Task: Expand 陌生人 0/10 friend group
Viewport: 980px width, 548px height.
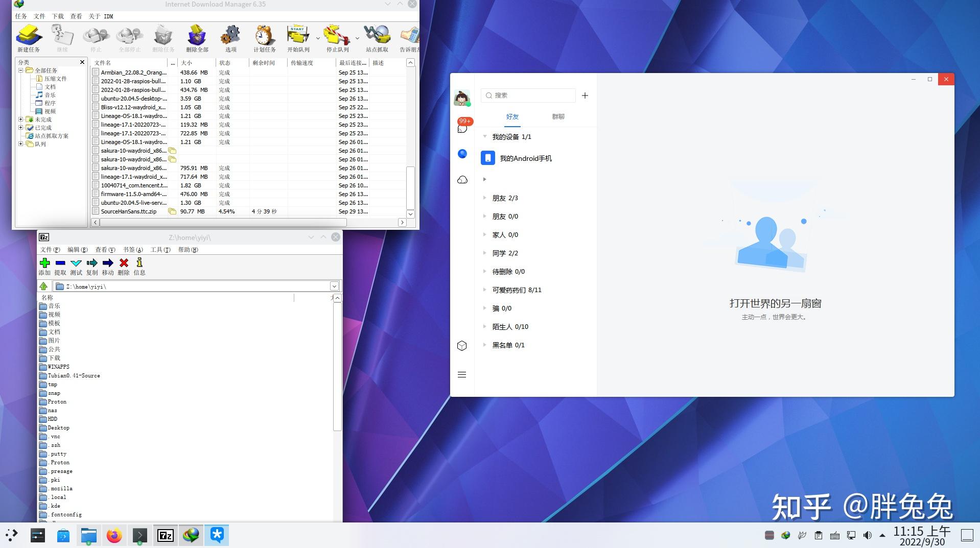Action: (x=485, y=326)
